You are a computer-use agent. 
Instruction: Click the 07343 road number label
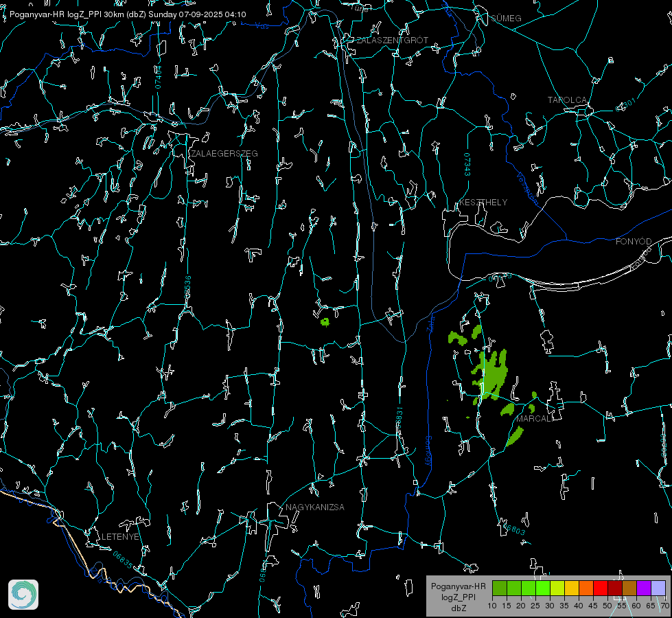point(467,164)
